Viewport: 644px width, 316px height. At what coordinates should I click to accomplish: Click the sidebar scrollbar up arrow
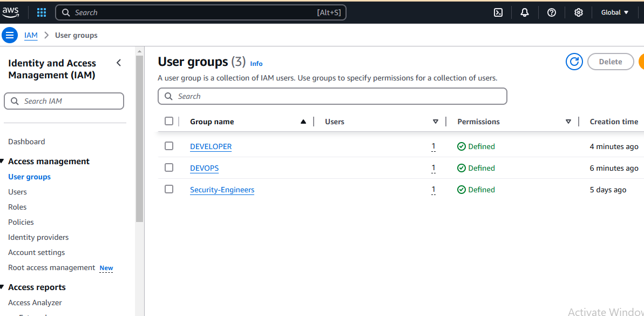(x=139, y=51)
